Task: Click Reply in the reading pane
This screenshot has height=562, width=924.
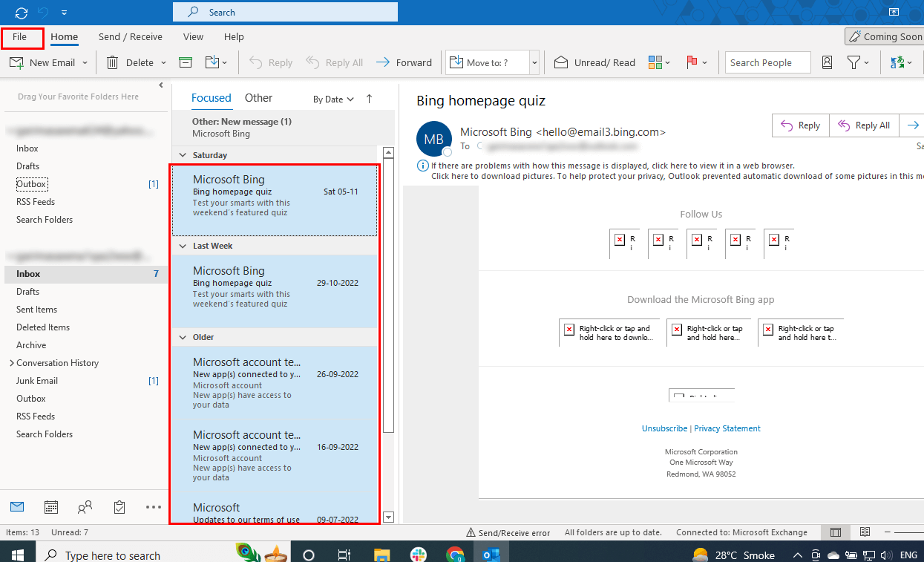Action: [x=800, y=125]
